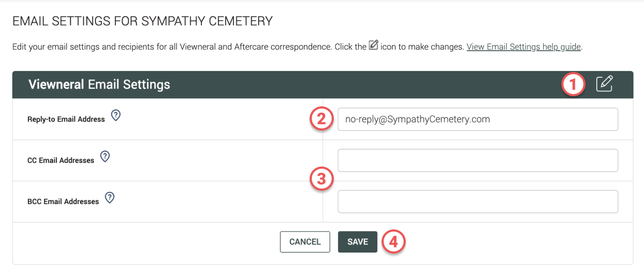The width and height of the screenshot is (644, 274).
Task: Click the help icon next to CC Email Addresses
Action: (x=105, y=156)
